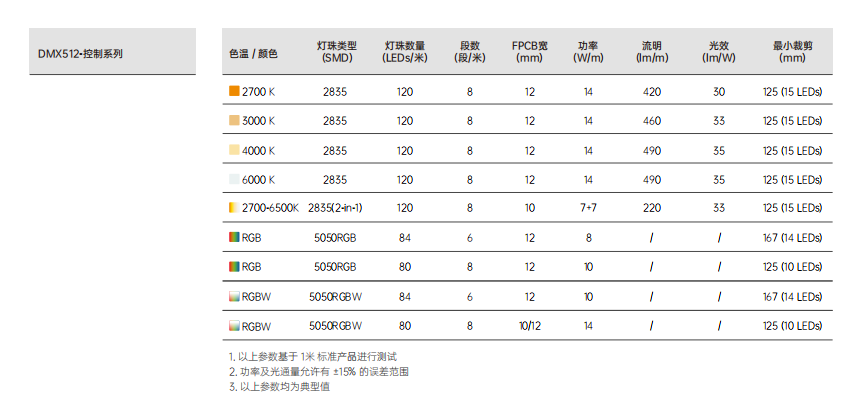Click the RGBW icon in the 5050RGBW 84 row

point(234,296)
